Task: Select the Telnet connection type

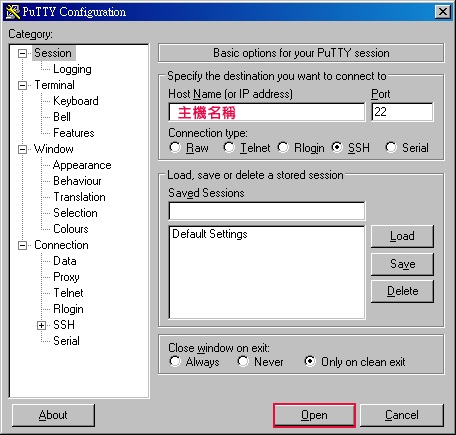Action: coord(229,147)
